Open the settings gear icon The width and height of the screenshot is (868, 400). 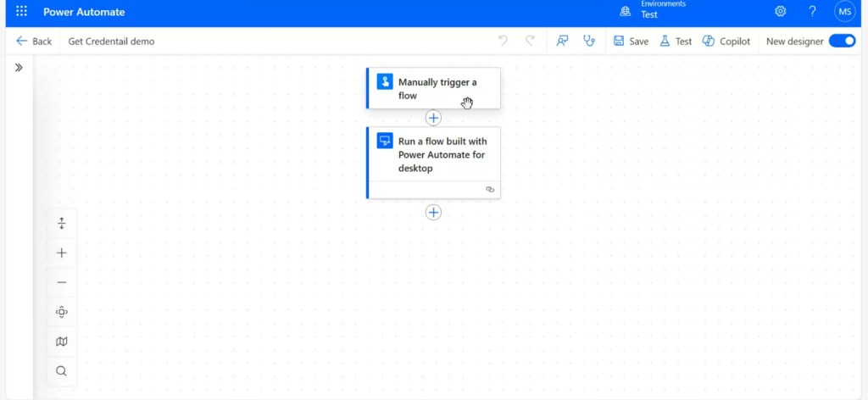[x=781, y=11]
